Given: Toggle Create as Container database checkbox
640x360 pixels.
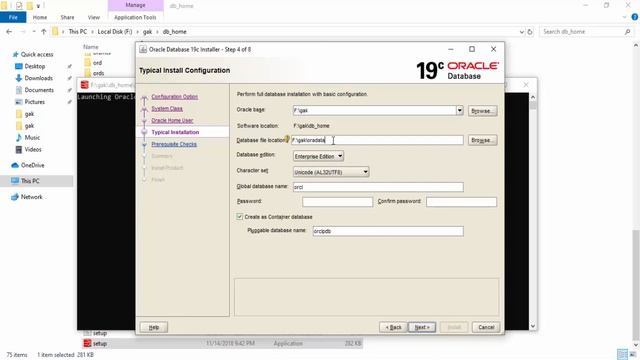Looking at the screenshot, I should click(240, 217).
